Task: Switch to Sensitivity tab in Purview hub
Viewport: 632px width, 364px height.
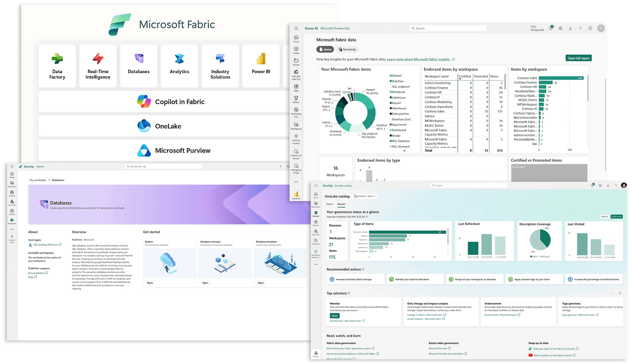Action: tap(347, 49)
